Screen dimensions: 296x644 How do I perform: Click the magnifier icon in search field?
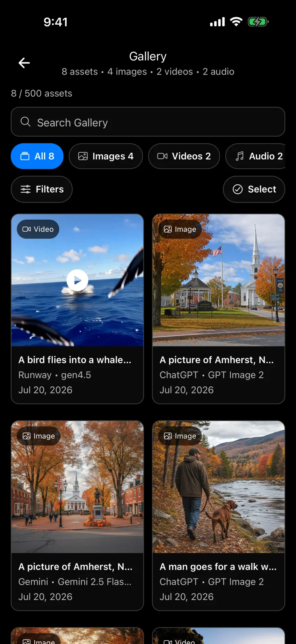25,122
